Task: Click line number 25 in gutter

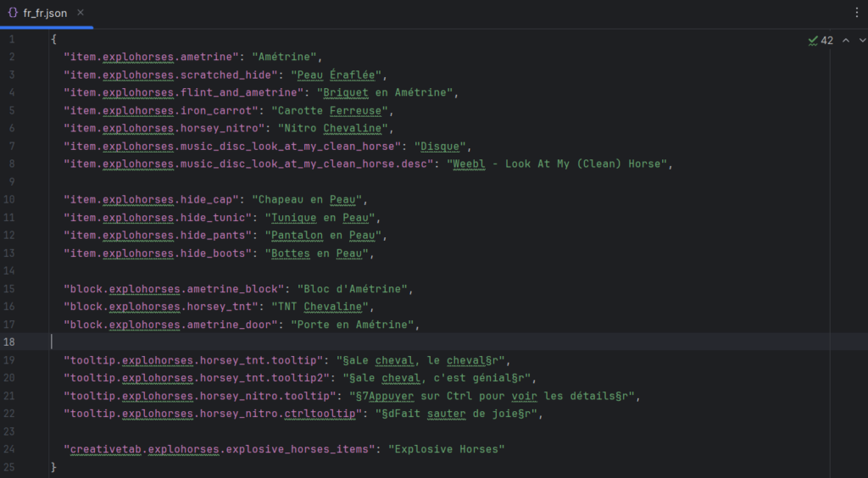Action: tap(11, 467)
